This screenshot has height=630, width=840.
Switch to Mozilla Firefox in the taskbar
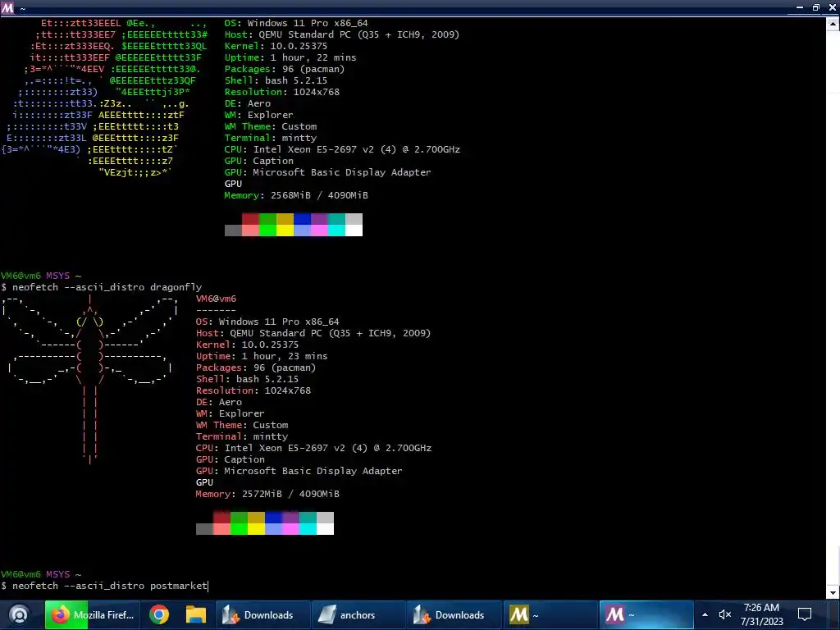[93, 615]
